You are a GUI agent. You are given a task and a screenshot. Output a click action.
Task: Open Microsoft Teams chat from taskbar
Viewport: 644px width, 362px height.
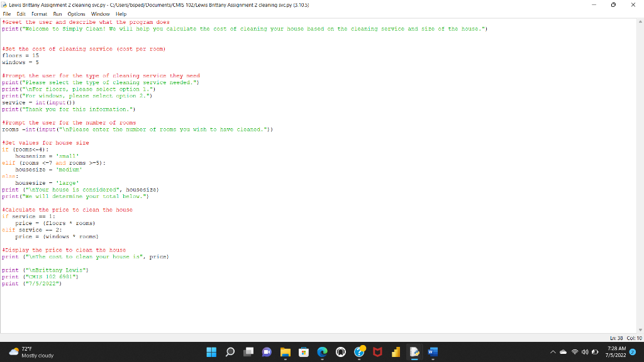tap(266, 352)
